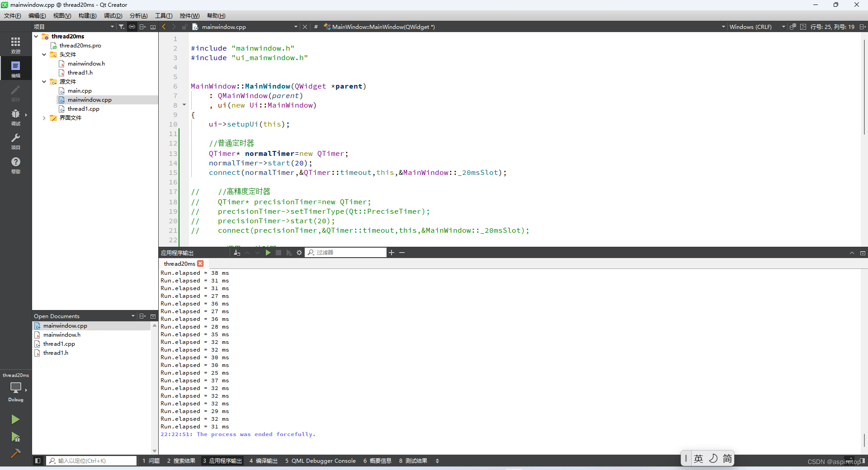Open the 文件(F) menu

point(13,16)
